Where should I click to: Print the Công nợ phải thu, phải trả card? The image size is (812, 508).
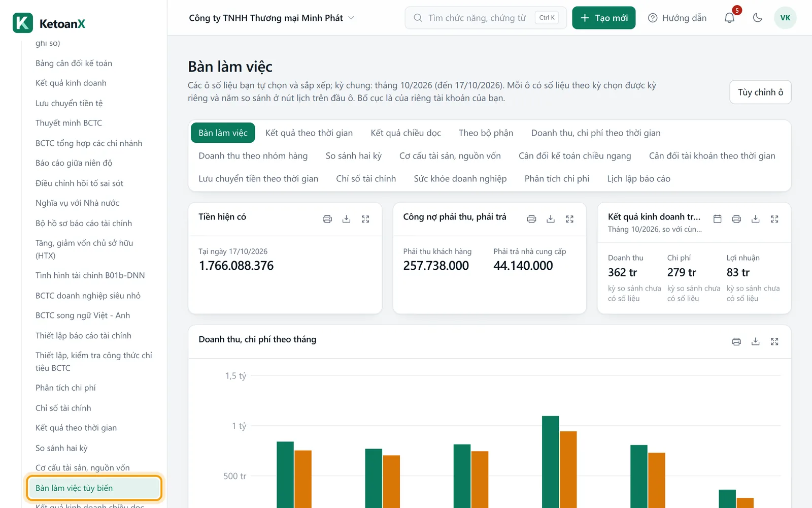(531, 219)
